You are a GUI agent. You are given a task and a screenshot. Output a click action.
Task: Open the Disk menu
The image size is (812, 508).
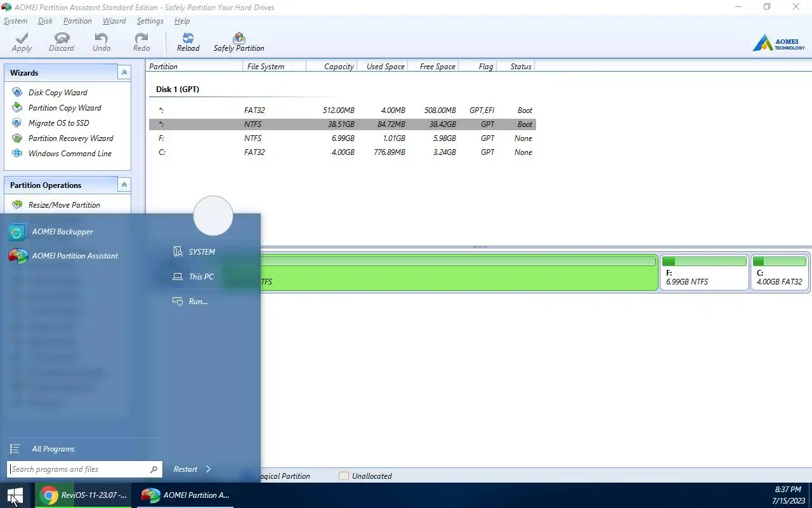tap(45, 21)
